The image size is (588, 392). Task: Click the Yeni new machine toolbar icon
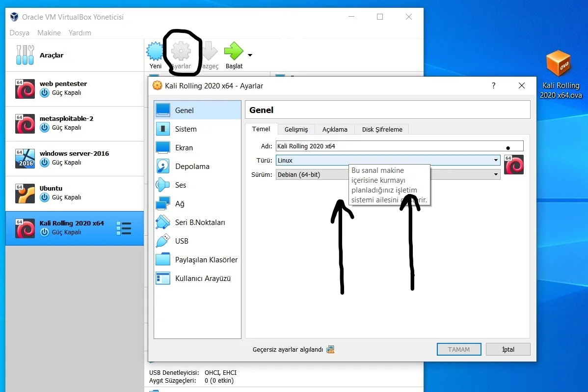(155, 52)
